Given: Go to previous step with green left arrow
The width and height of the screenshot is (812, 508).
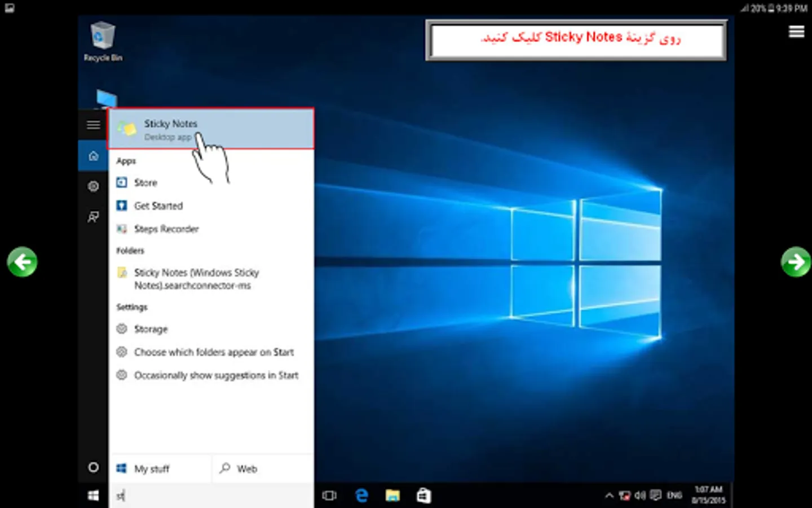Looking at the screenshot, I should click(22, 261).
